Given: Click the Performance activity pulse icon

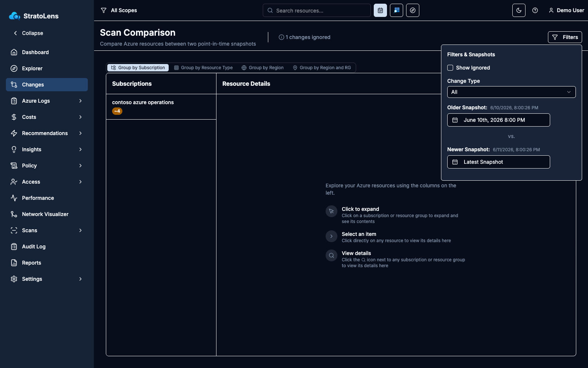Looking at the screenshot, I should click(x=14, y=198).
